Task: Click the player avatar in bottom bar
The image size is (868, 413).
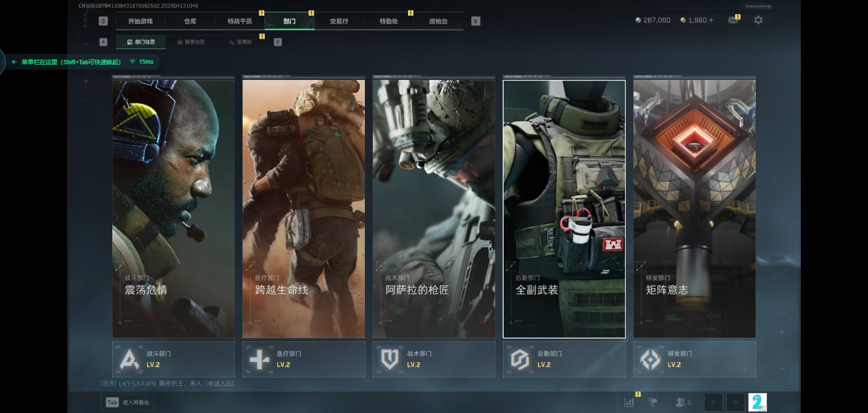Action: [x=757, y=402]
